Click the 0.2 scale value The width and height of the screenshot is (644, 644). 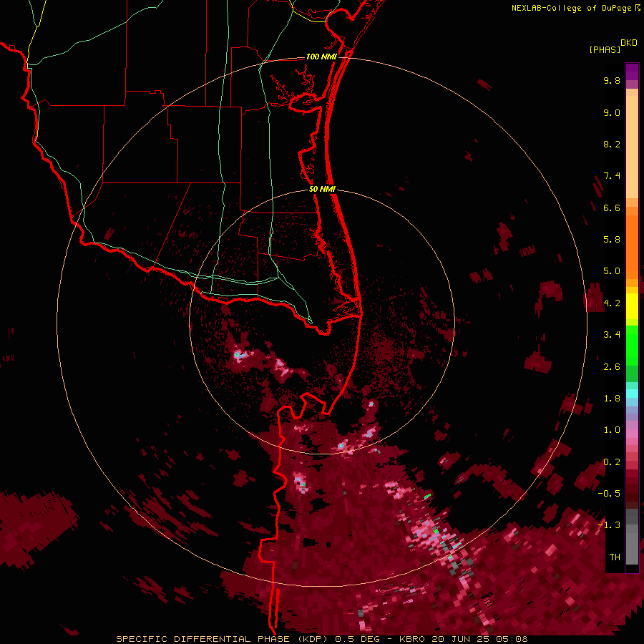612,462
